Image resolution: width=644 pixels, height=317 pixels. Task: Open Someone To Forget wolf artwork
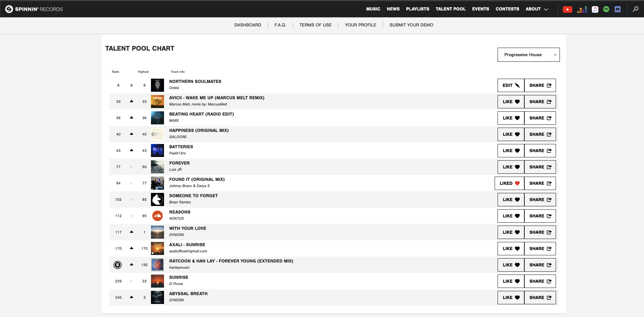[x=157, y=199]
